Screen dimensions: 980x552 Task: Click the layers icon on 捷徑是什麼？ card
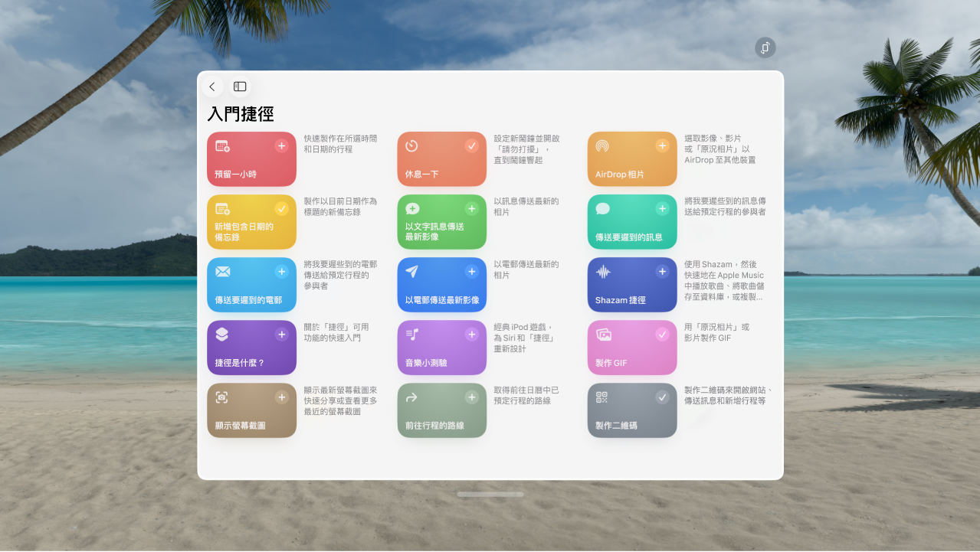tap(221, 335)
